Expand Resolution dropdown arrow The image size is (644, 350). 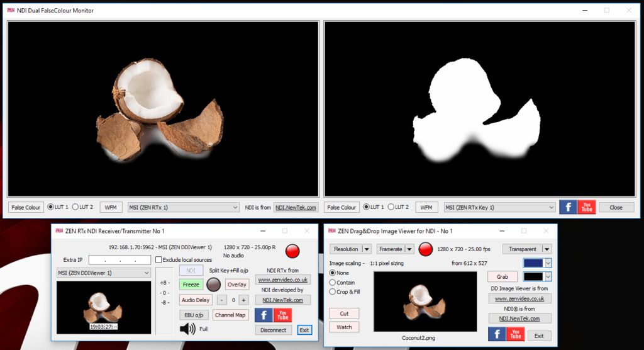(367, 249)
